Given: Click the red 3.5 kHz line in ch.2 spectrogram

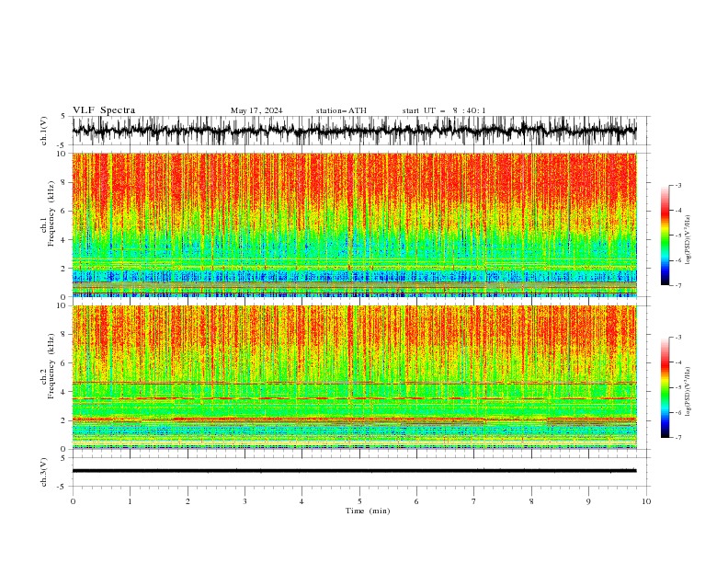Looking at the screenshot, I should pyautogui.click(x=354, y=398).
